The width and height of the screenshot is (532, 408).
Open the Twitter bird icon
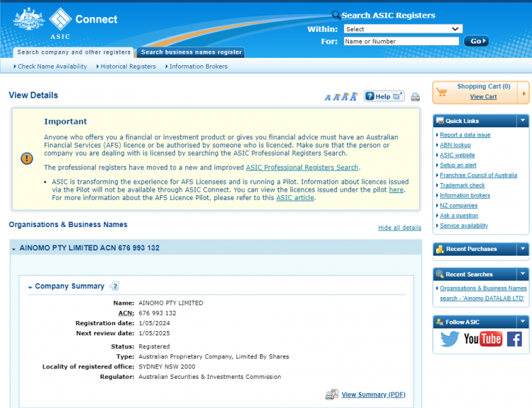(450, 339)
